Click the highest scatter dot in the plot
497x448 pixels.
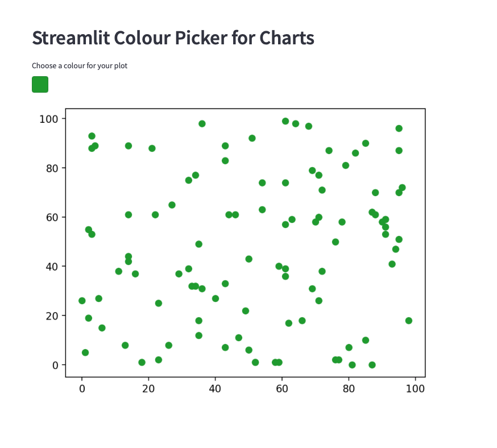tap(285, 121)
